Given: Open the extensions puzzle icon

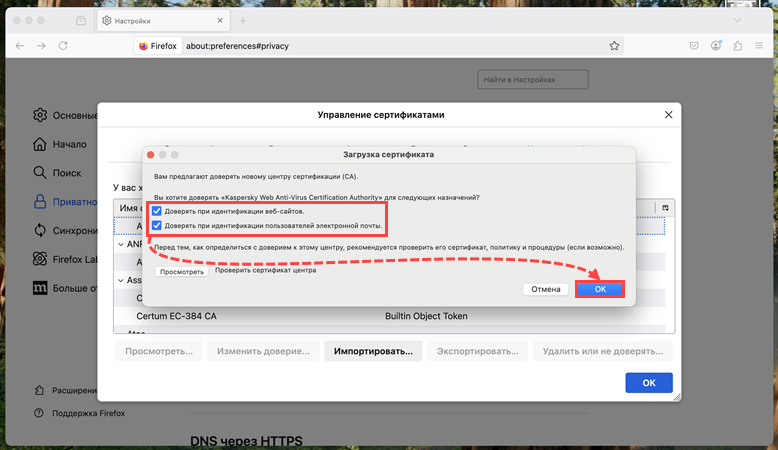Looking at the screenshot, I should pos(738,46).
